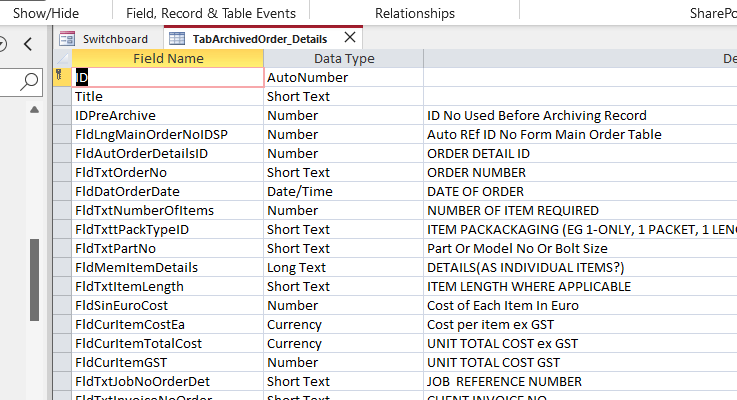Screen dimensions: 737x400
Task: Click description 'Part Or Model No Or Bolt Size'
Action: [x=517, y=248]
